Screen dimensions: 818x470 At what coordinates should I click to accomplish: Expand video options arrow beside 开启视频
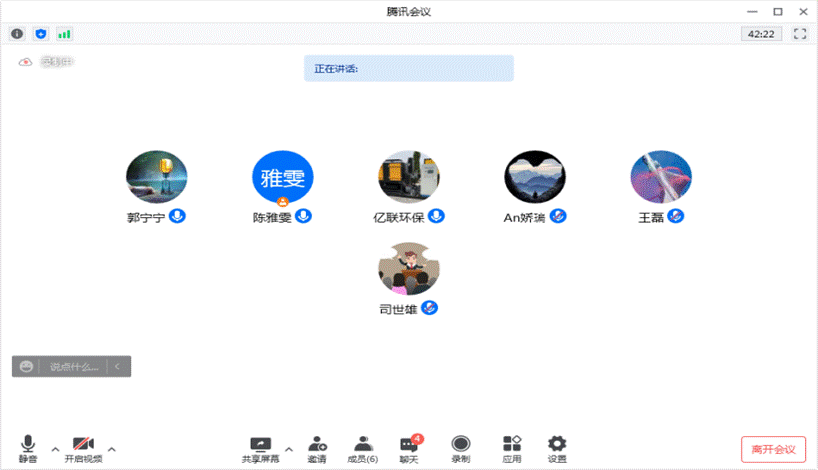tap(112, 448)
